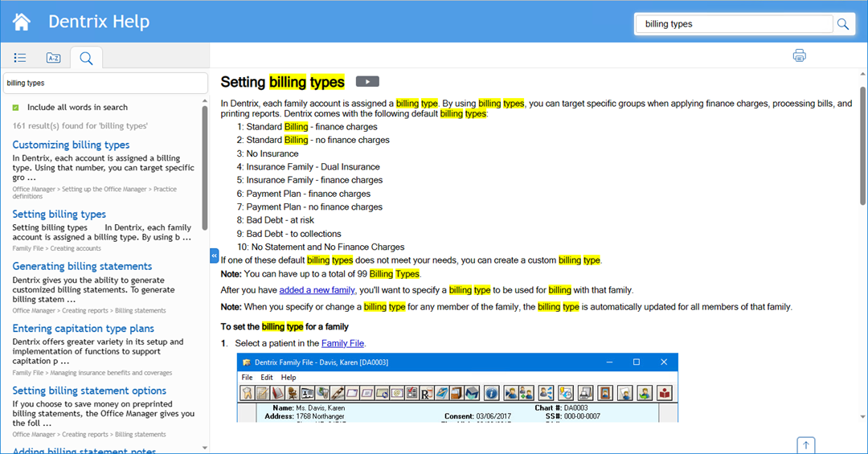
Task: Open the table of contents tab
Action: pyautogui.click(x=20, y=57)
